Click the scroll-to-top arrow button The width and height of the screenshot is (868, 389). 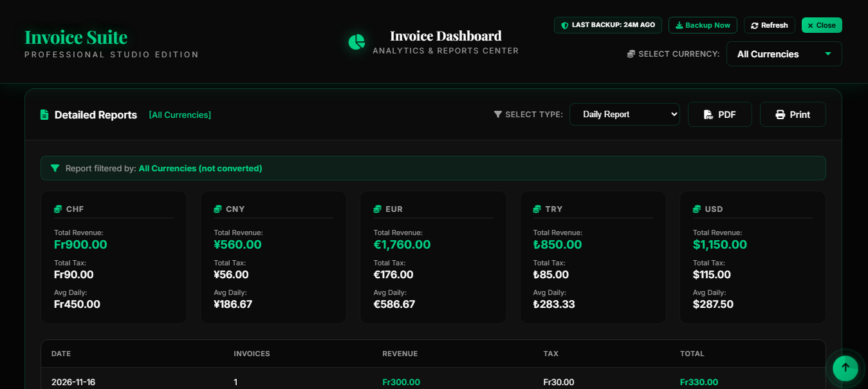coord(845,368)
